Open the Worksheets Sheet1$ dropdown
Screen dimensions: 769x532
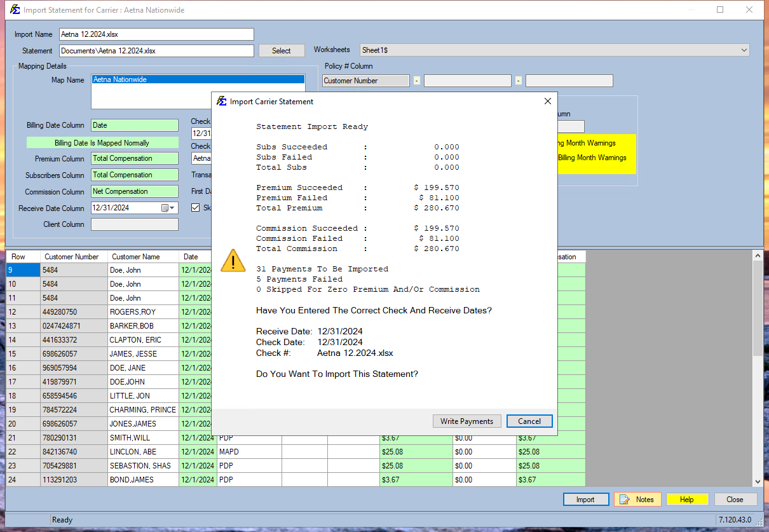tap(744, 50)
